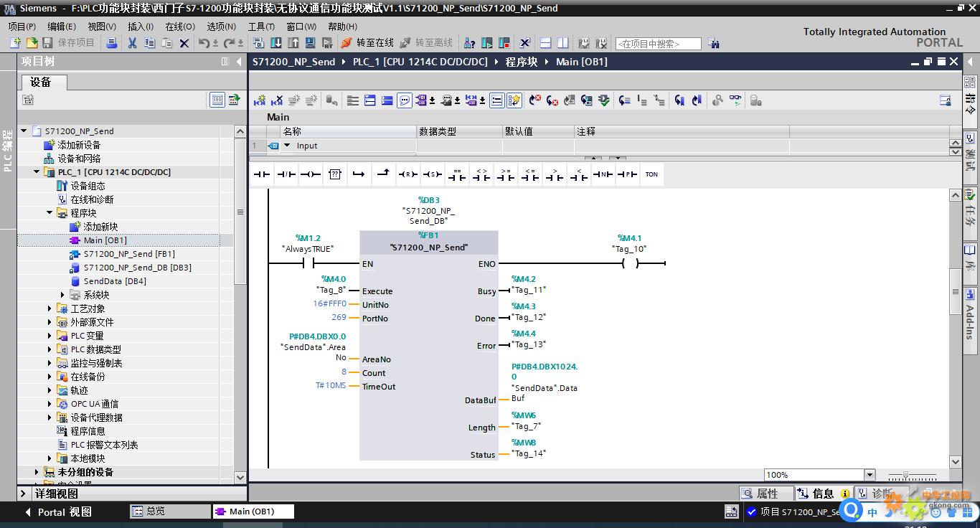Viewport: 980px width, 528px height.
Task: Toggle network comments display button
Action: coord(405,101)
